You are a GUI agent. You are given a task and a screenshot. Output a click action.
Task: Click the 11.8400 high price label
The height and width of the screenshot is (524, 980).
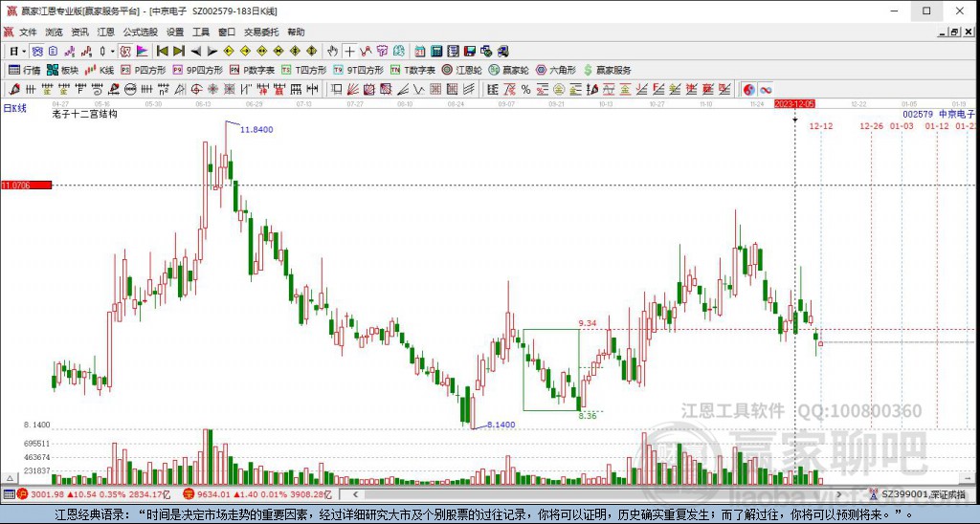pyautogui.click(x=256, y=129)
